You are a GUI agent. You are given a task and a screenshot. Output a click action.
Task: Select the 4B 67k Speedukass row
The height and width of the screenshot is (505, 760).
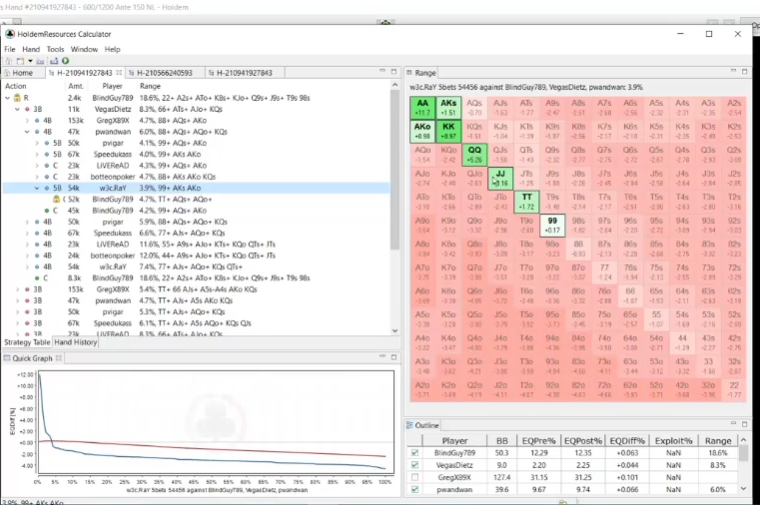pos(196,233)
